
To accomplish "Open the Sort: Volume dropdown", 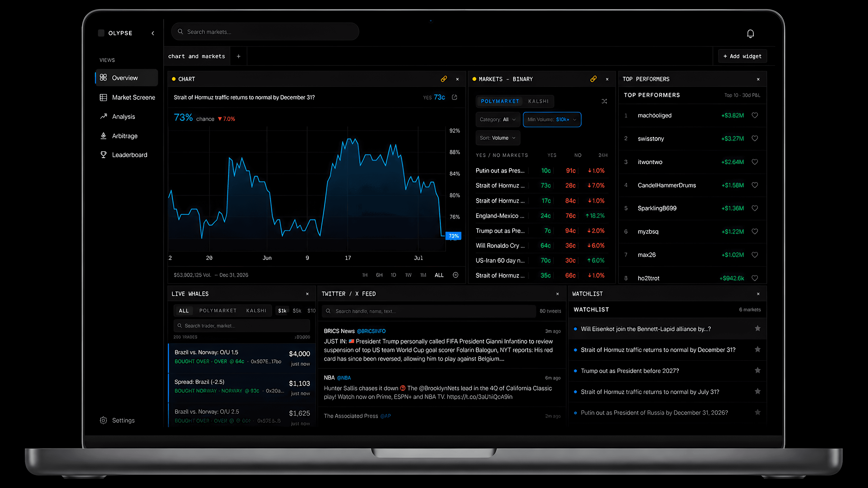I will (x=498, y=138).
